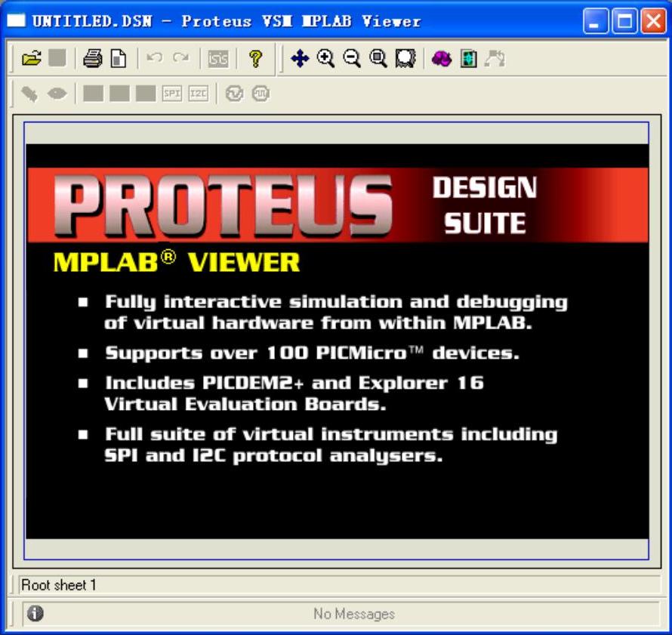This screenshot has width=672, height=635.
Task: Undo the last action
Action: click(x=154, y=58)
